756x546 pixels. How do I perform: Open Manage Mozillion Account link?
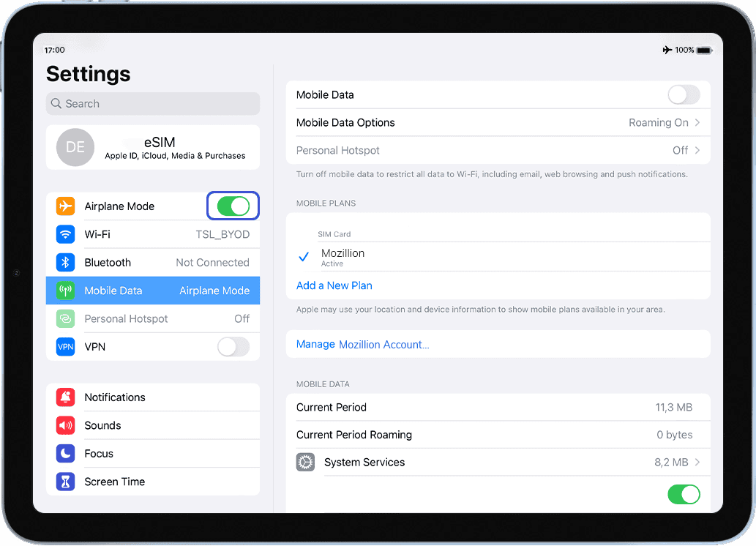click(x=363, y=345)
